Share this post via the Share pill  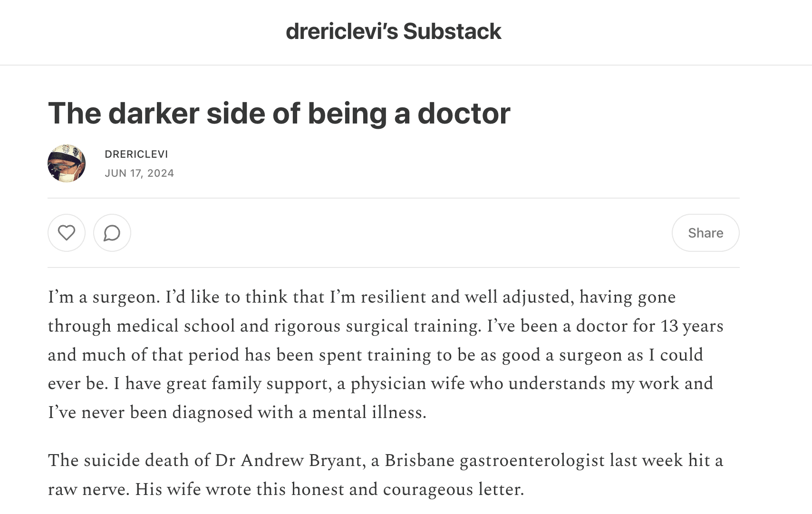705,233
